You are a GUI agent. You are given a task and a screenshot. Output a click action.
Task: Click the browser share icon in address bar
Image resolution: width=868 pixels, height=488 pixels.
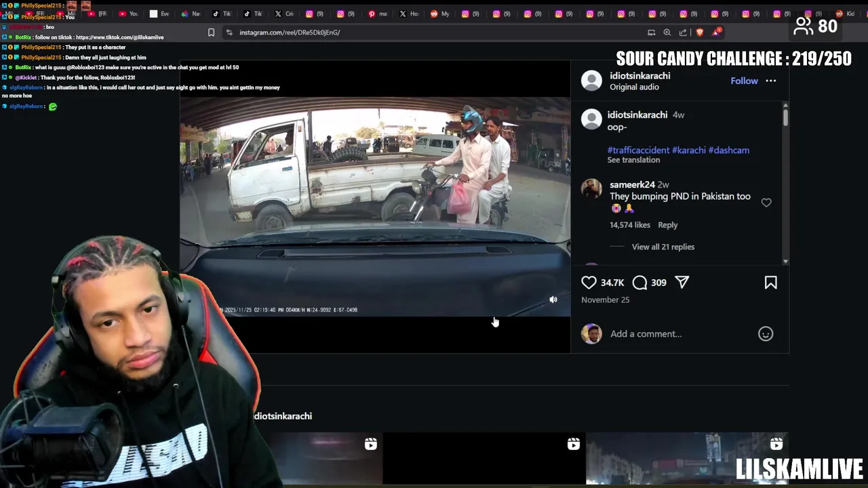click(683, 32)
